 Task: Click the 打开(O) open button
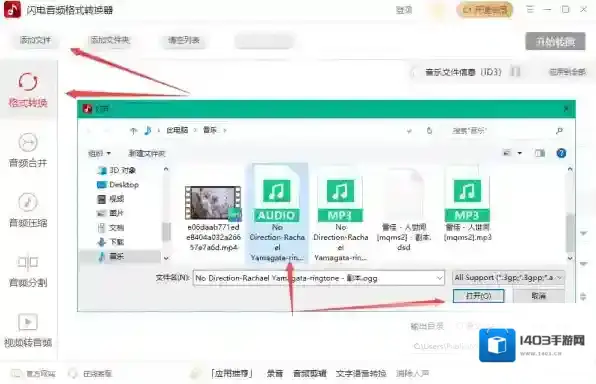(x=479, y=296)
